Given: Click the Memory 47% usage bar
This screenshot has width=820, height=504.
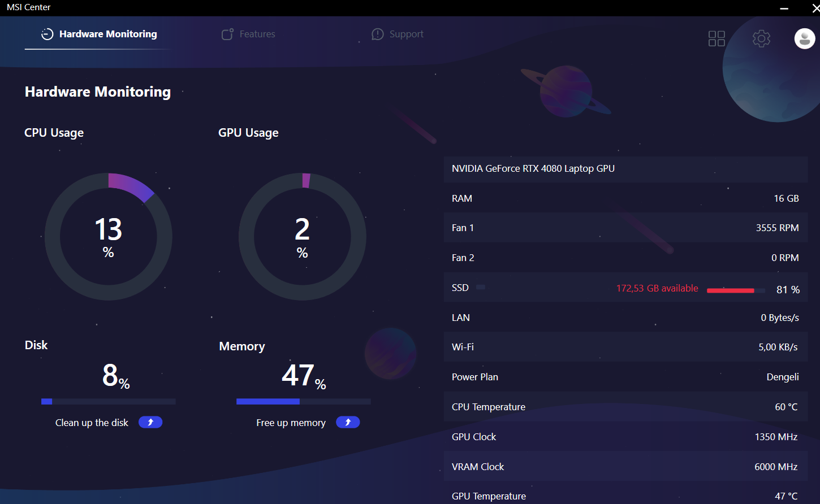Looking at the screenshot, I should [304, 402].
